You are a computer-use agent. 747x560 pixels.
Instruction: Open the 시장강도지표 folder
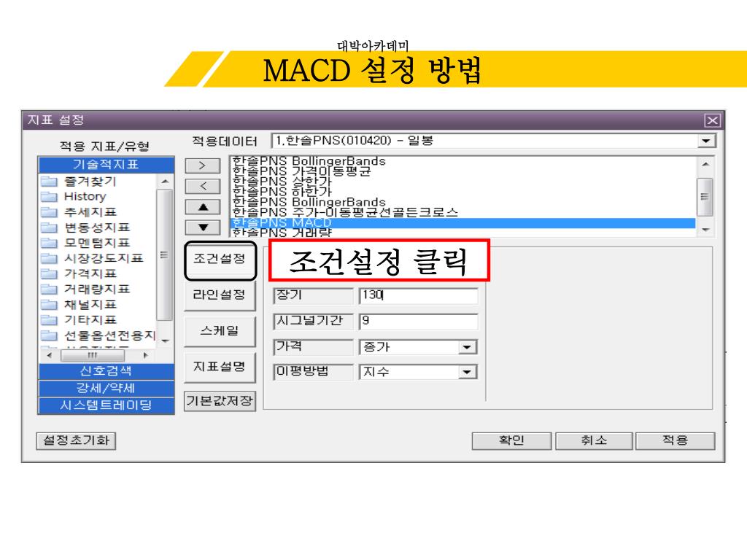click(92, 258)
